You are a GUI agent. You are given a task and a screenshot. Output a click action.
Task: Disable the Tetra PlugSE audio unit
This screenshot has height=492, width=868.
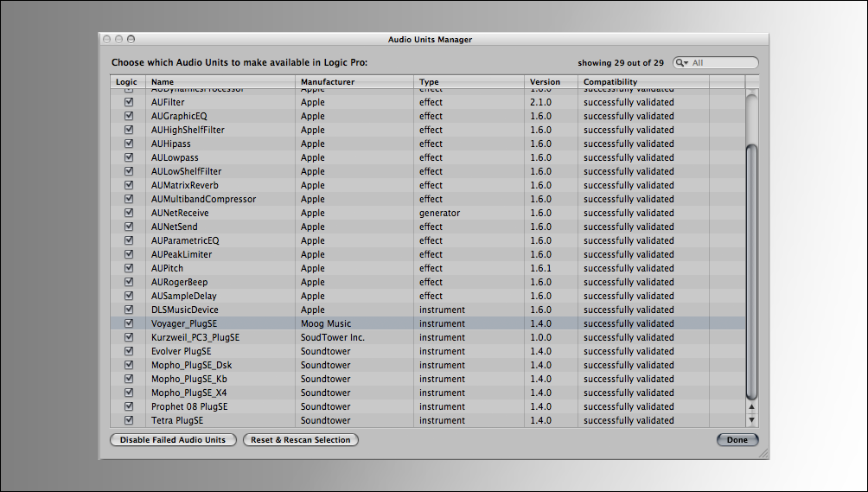coord(129,420)
